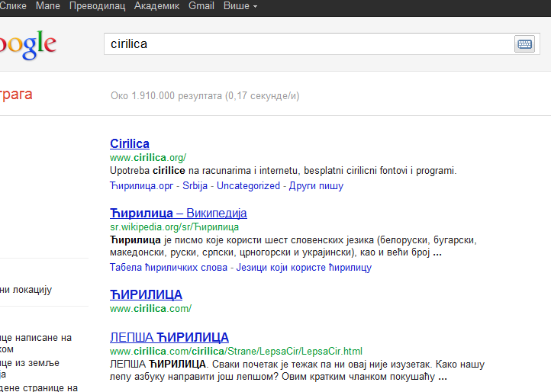
Task: Click the sr.wikipedia.org/sr/Ћирилица URL
Action: [x=174, y=227]
